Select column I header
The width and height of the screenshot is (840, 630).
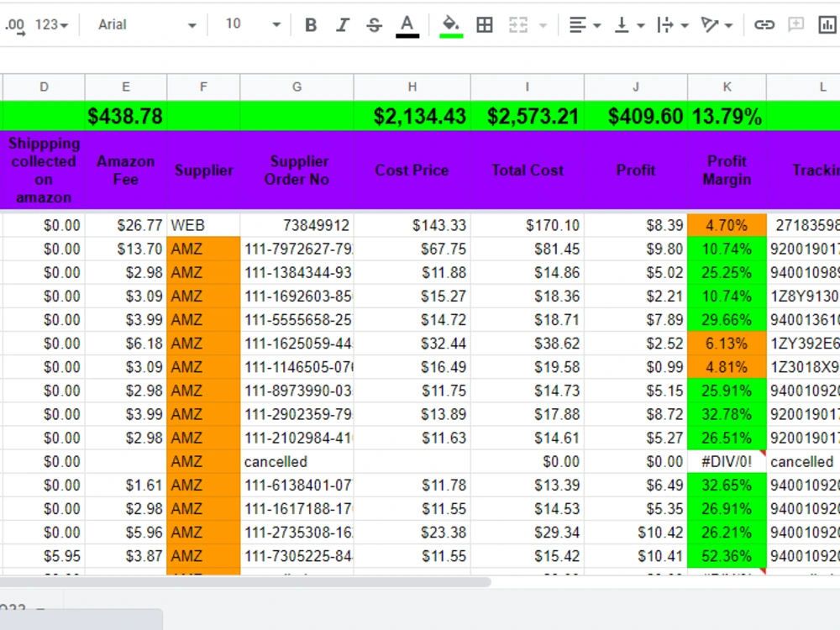pos(528,87)
